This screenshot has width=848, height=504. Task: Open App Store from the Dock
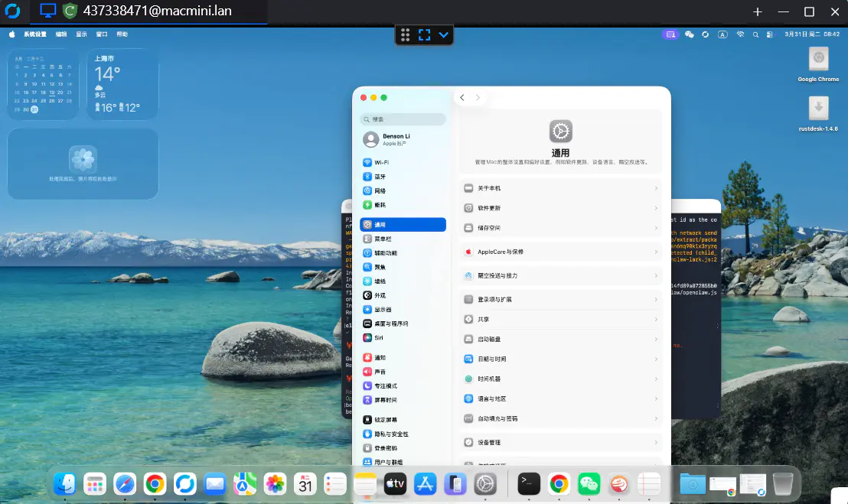(x=425, y=483)
